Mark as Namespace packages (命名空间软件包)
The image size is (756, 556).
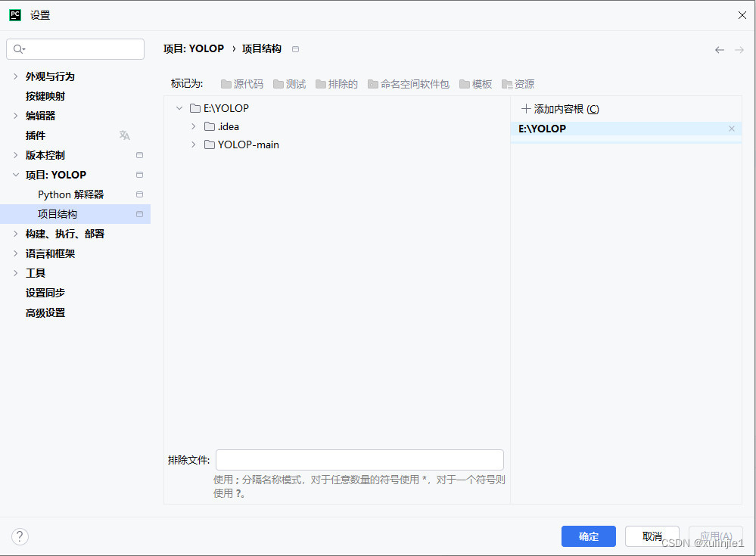click(x=409, y=84)
